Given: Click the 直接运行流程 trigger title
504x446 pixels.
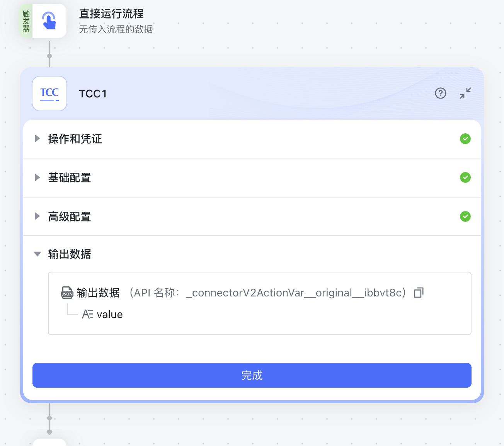Looking at the screenshot, I should click(111, 14).
